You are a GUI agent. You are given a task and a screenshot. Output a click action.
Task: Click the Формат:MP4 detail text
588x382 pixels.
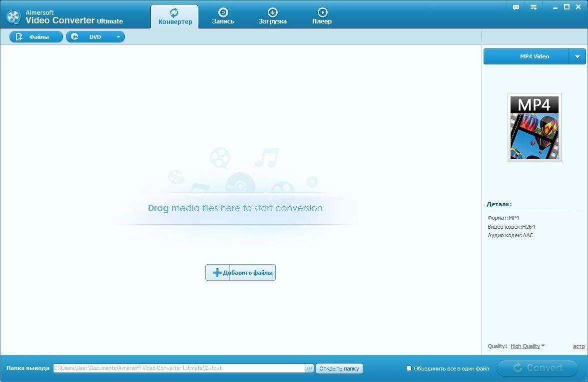pyautogui.click(x=503, y=218)
